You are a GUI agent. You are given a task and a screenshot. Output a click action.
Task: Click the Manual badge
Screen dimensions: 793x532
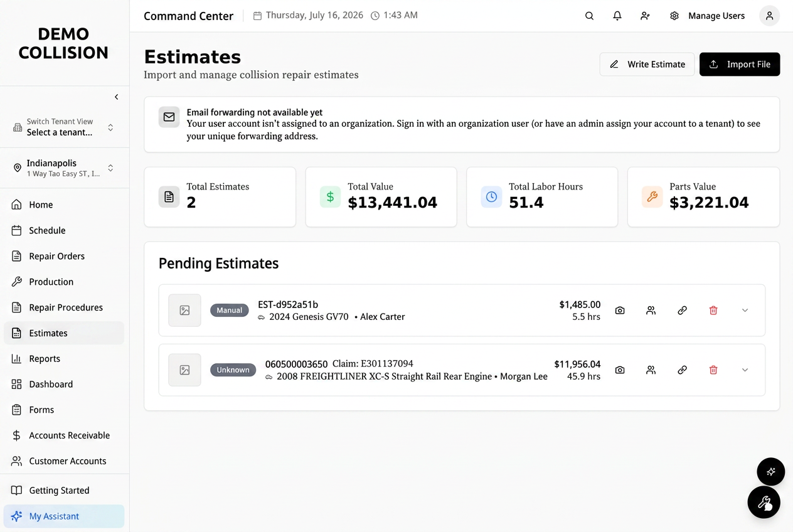[230, 310]
